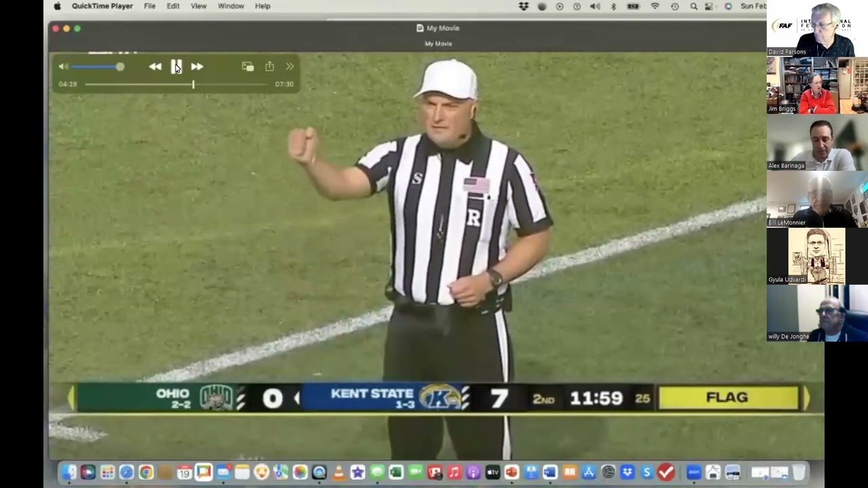The width and height of the screenshot is (868, 488).
Task: Open PowerPoint from the Dock
Action: pos(512,472)
